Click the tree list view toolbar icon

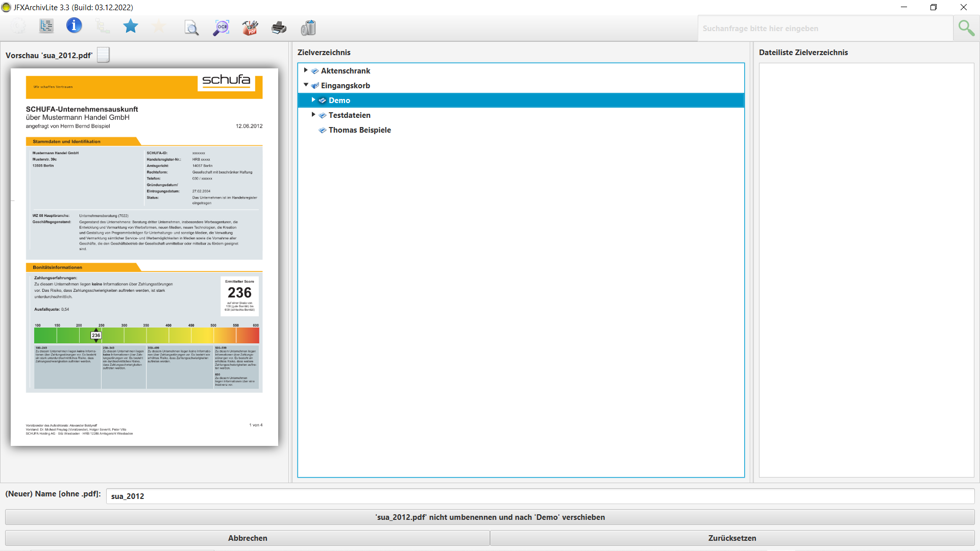click(x=46, y=27)
